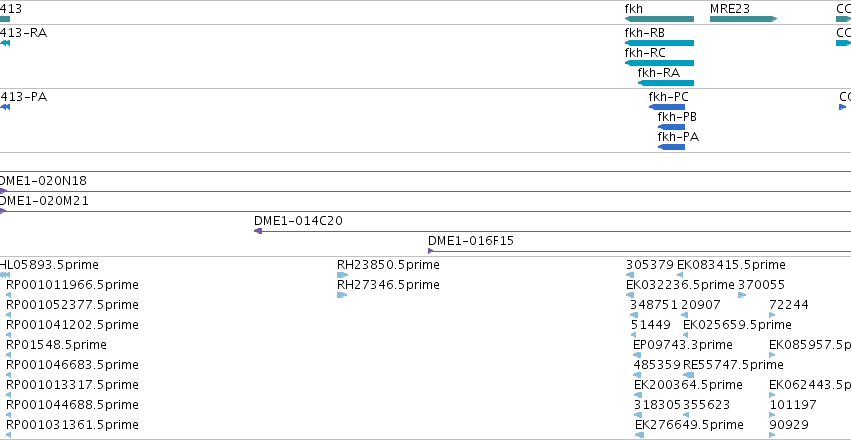
Task: Click the EK032236.5prime EST label
Action: click(680, 285)
